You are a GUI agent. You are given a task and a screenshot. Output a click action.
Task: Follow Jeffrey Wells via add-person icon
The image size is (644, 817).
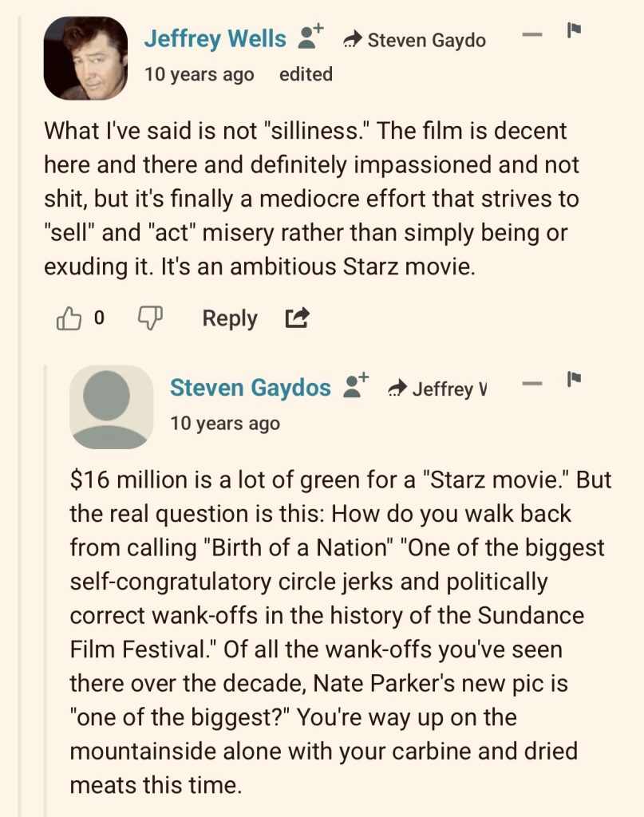310,37
